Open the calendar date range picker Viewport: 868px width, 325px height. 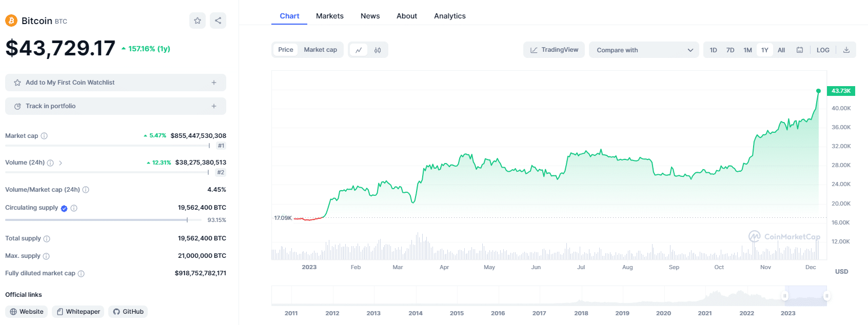[799, 50]
